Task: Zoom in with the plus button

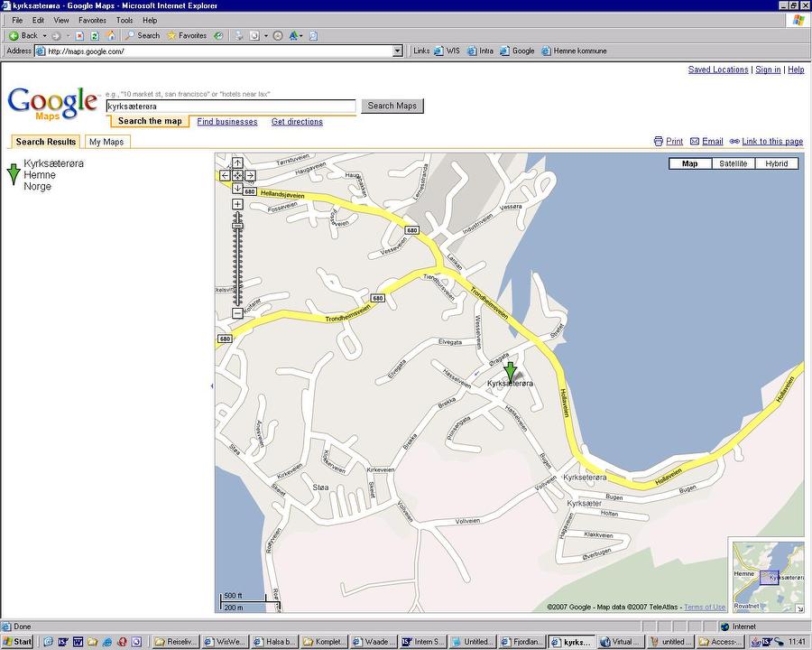Action: [237, 204]
